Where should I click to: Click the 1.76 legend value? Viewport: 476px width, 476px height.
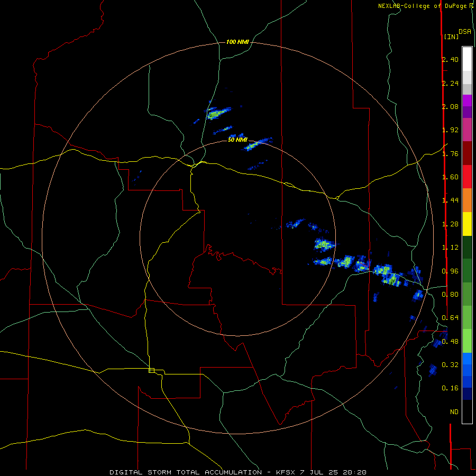pos(450,153)
